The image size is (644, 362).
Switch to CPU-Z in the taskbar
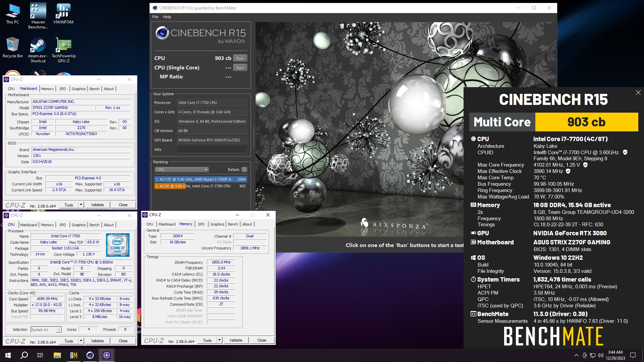pyautogui.click(x=106, y=355)
